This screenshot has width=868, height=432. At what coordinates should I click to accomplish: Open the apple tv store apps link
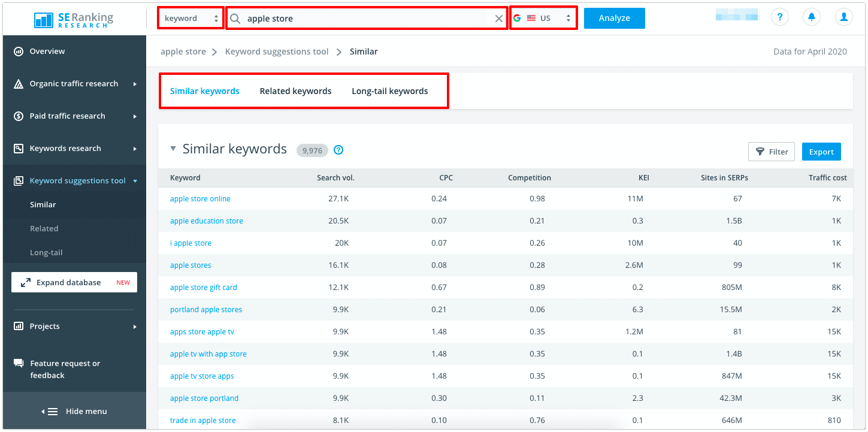pyautogui.click(x=202, y=376)
